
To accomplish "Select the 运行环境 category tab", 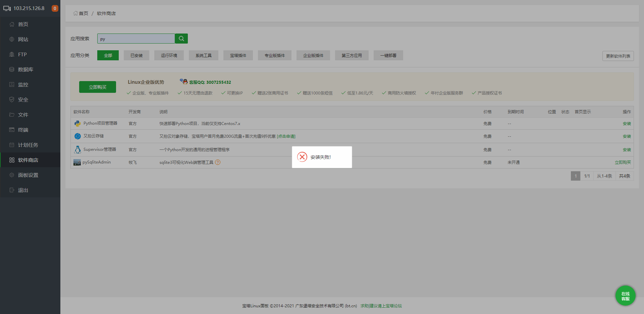I will [169, 55].
